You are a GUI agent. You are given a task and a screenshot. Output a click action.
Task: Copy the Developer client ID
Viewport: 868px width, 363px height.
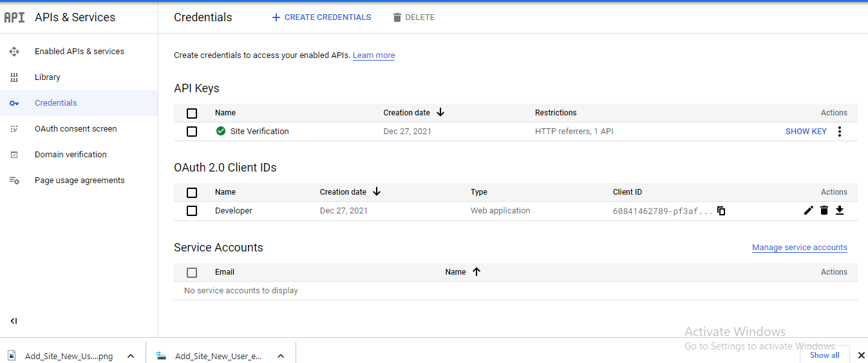721,211
